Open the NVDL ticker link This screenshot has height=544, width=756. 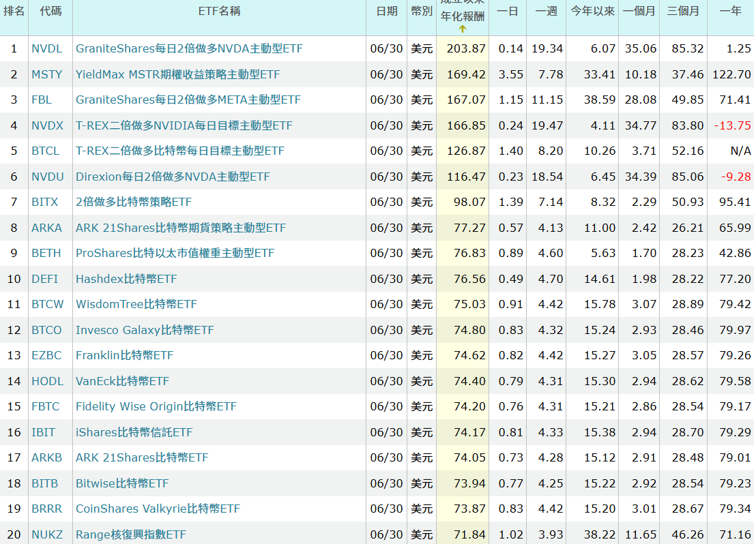tap(47, 48)
